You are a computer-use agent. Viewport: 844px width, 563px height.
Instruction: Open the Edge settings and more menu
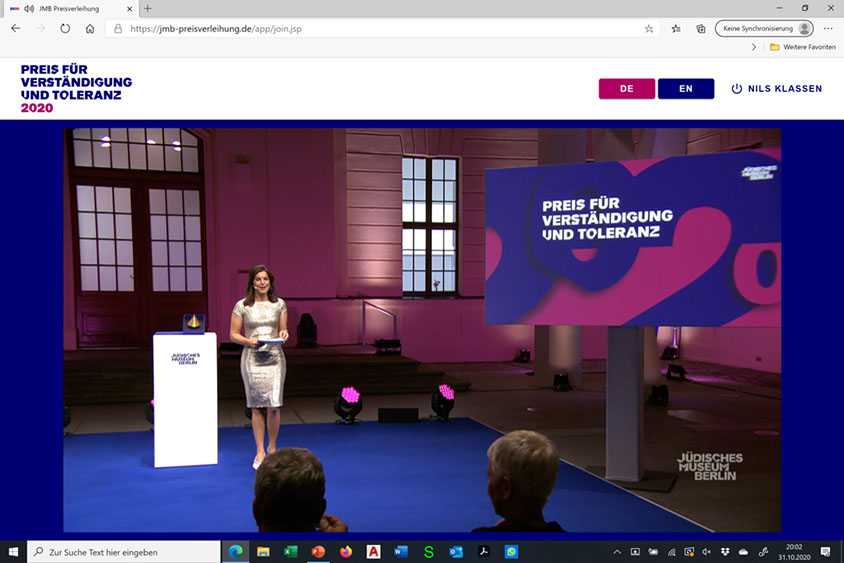pos(827,29)
